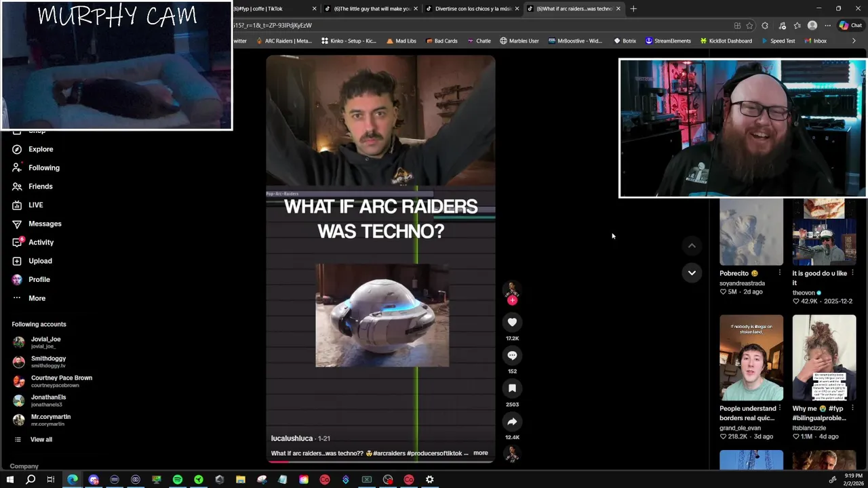Click the browser address bar
The width and height of the screenshot is (868, 488).
click(475, 25)
